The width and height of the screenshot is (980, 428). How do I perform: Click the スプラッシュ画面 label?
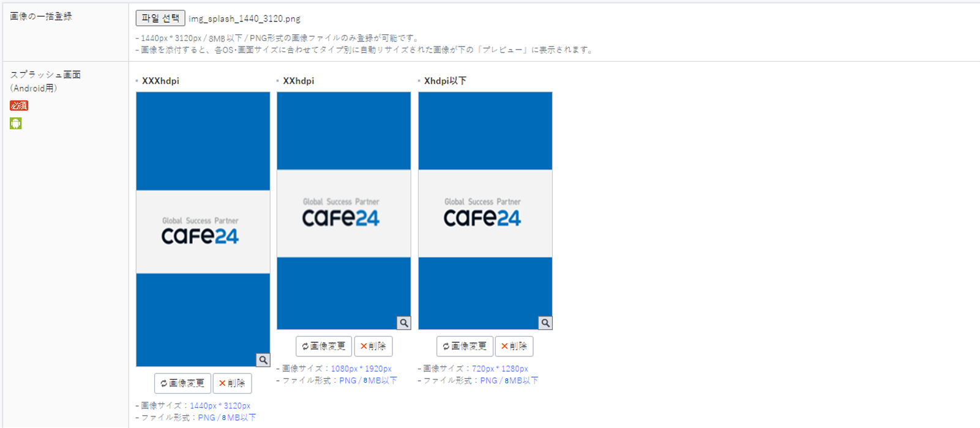pyautogui.click(x=45, y=75)
